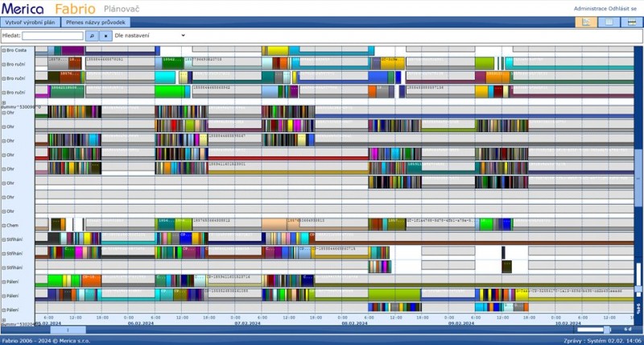Collapse the Chem resource row
The width and height of the screenshot is (644, 345).
3,226
